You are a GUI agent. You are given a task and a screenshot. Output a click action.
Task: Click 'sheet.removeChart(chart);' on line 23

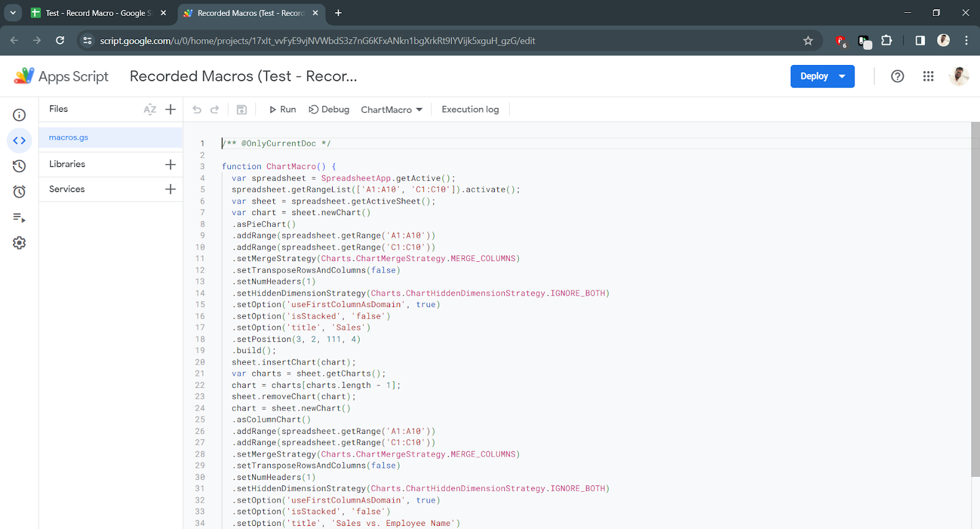[293, 397]
